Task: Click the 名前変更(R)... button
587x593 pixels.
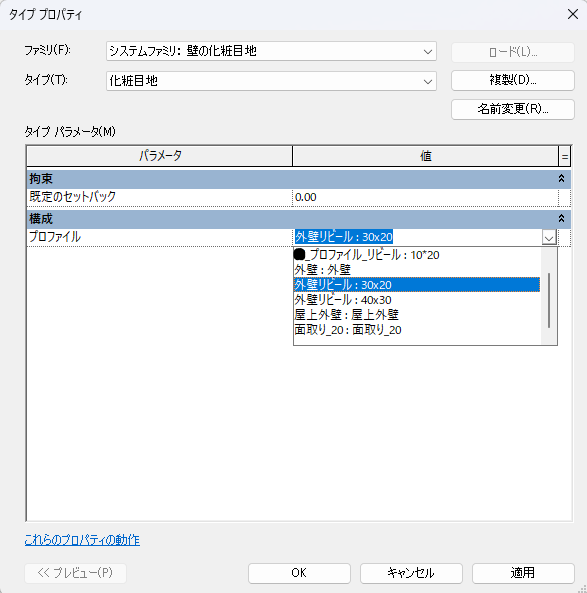Action: (512, 109)
